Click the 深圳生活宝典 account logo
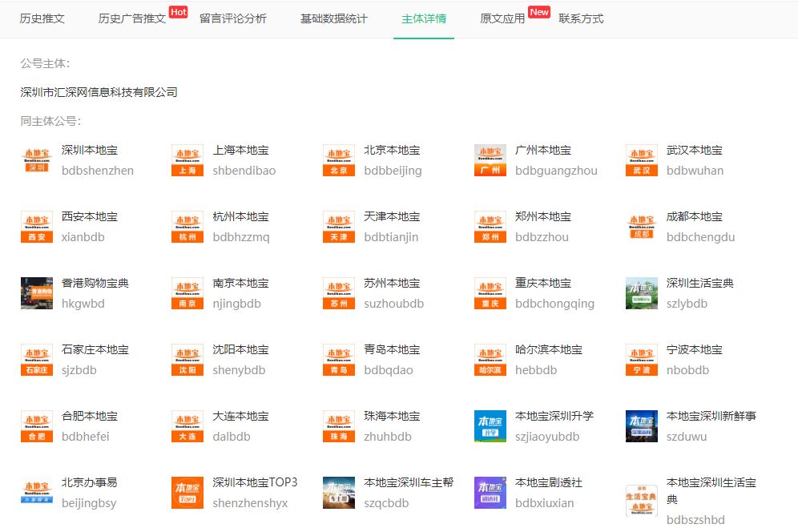The width and height of the screenshot is (798, 532). pyautogui.click(x=642, y=293)
